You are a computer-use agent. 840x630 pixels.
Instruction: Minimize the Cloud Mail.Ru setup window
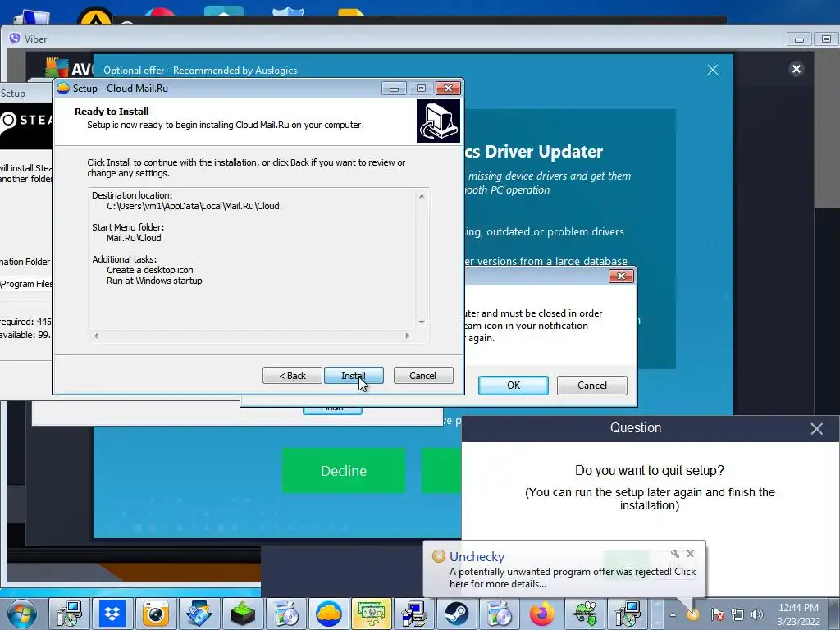point(394,89)
